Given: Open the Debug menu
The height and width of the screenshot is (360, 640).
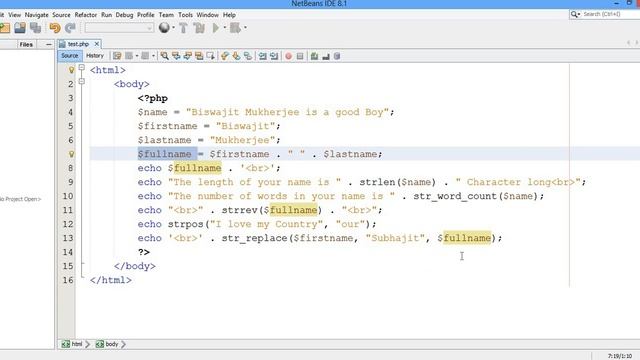Looking at the screenshot, I should click(124, 15).
